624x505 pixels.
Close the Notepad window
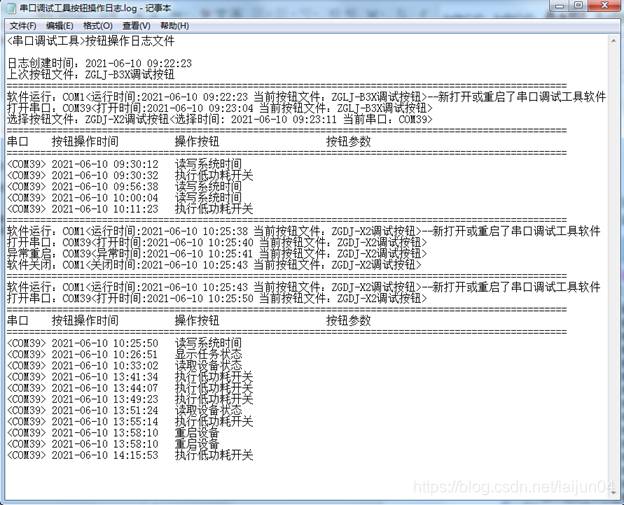604,6
